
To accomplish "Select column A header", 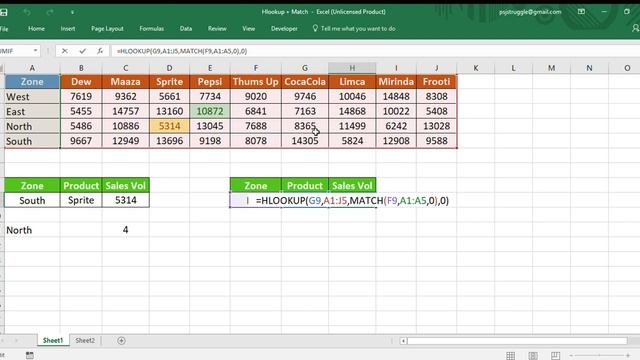I will coord(32,68).
